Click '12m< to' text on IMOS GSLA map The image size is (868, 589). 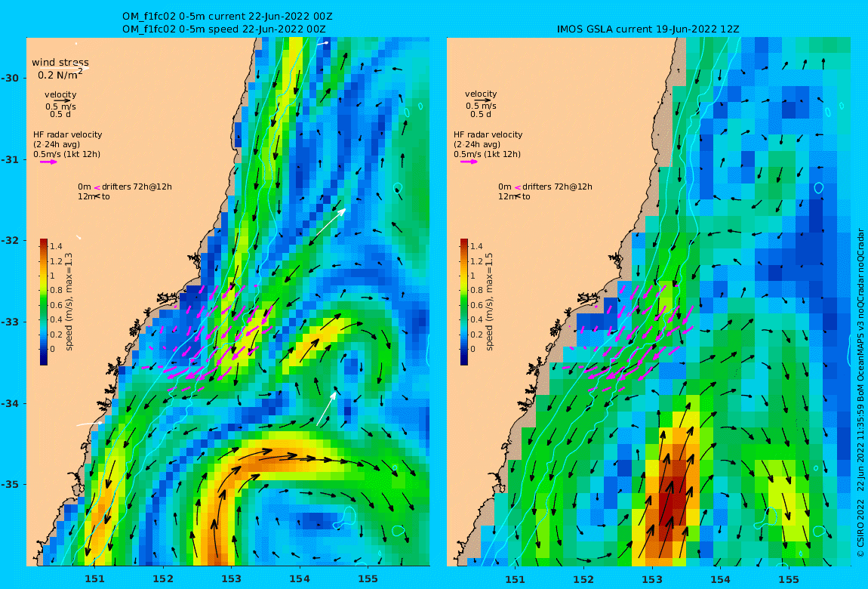click(514, 196)
